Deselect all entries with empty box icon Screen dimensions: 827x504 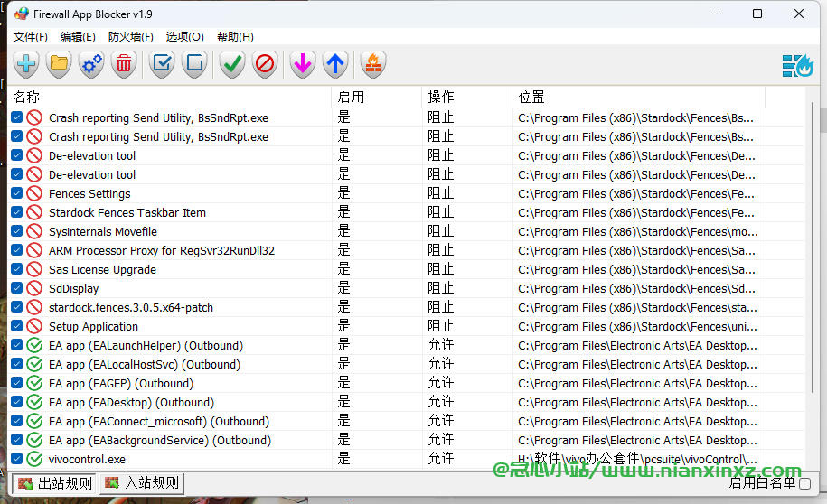pos(194,64)
